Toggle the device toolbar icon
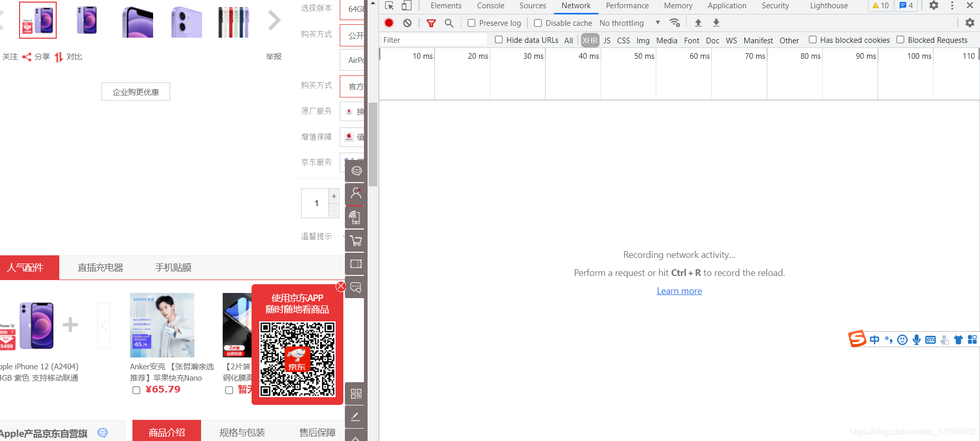 point(407,6)
